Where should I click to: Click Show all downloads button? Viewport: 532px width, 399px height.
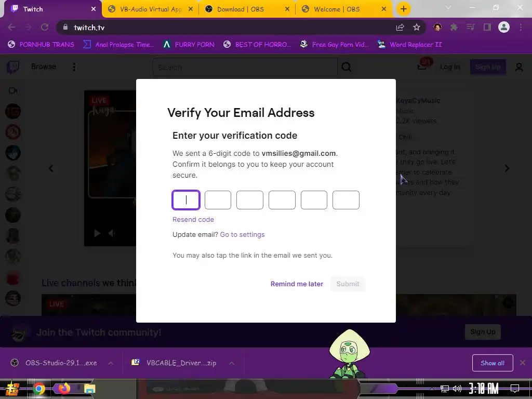[493, 363]
